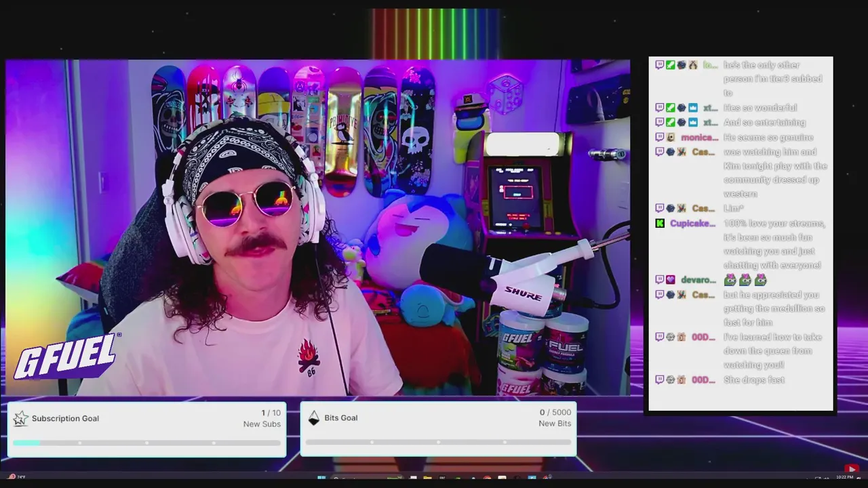868x488 pixels.
Task: Click the Twitch icon on devaro's message
Action: 660,279
